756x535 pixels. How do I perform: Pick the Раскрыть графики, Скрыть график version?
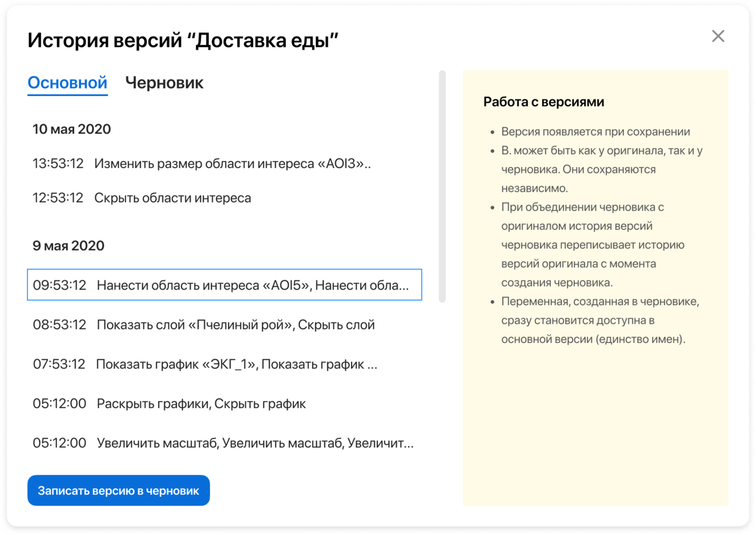click(225, 404)
